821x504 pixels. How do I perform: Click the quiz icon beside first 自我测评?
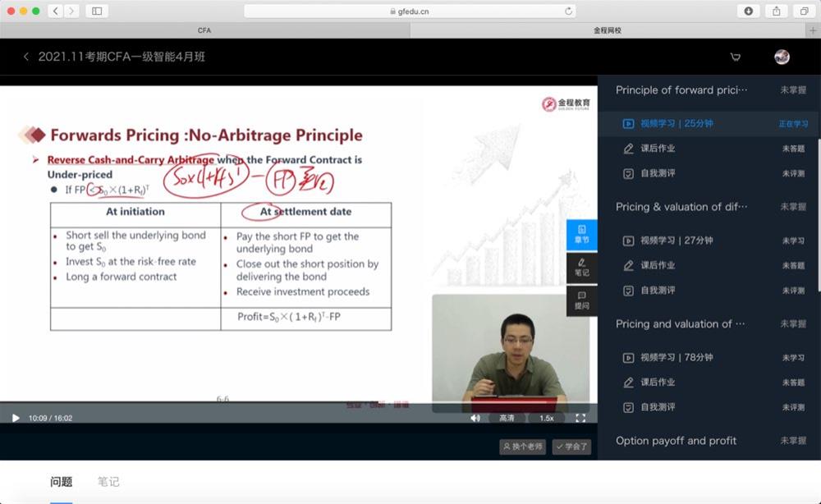tap(628, 173)
